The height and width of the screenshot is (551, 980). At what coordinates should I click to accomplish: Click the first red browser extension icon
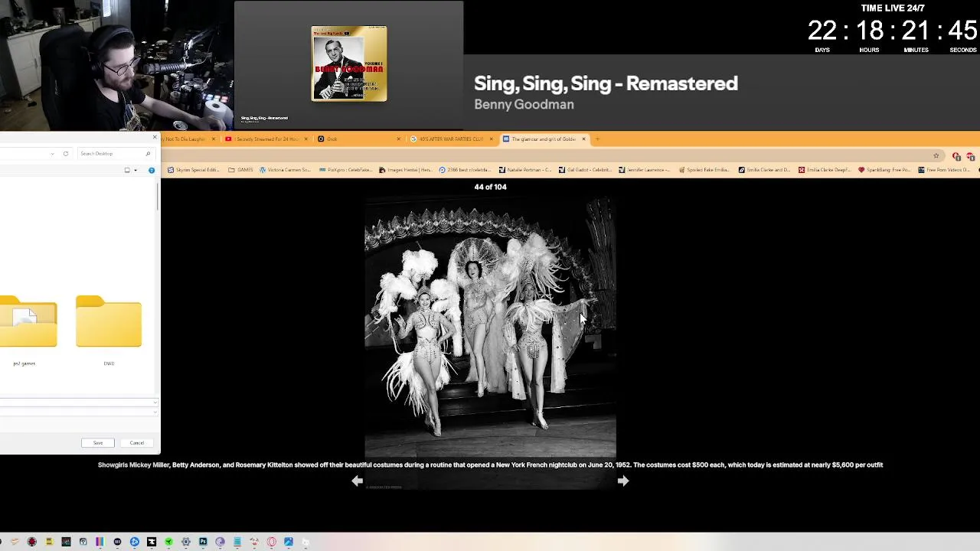tap(956, 156)
